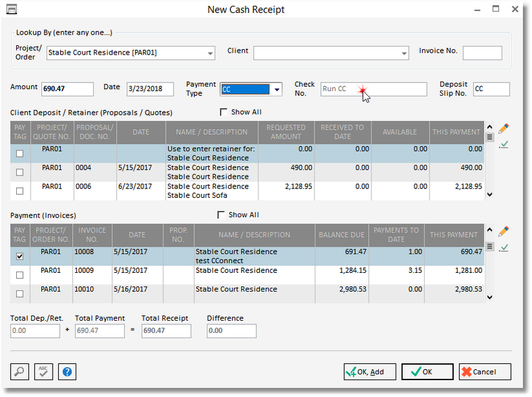
Task: Open the Project/Order dropdown
Action: coord(210,53)
